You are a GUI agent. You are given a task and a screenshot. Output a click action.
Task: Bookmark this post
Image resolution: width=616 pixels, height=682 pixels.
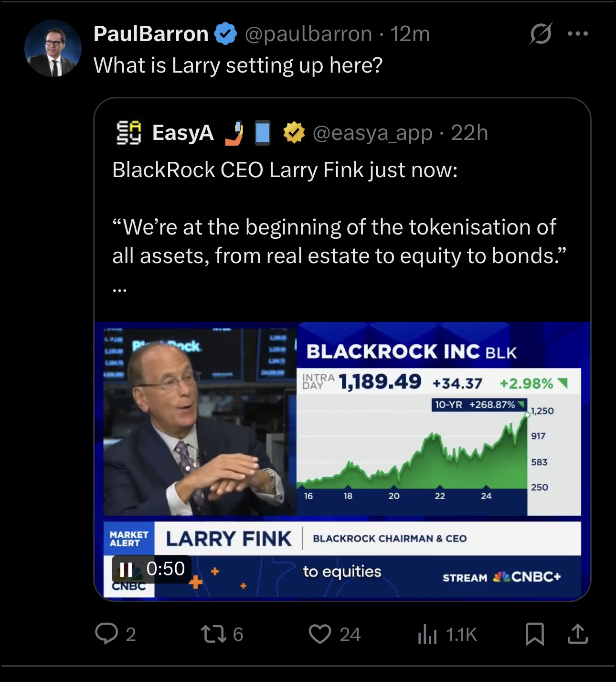[x=534, y=634]
